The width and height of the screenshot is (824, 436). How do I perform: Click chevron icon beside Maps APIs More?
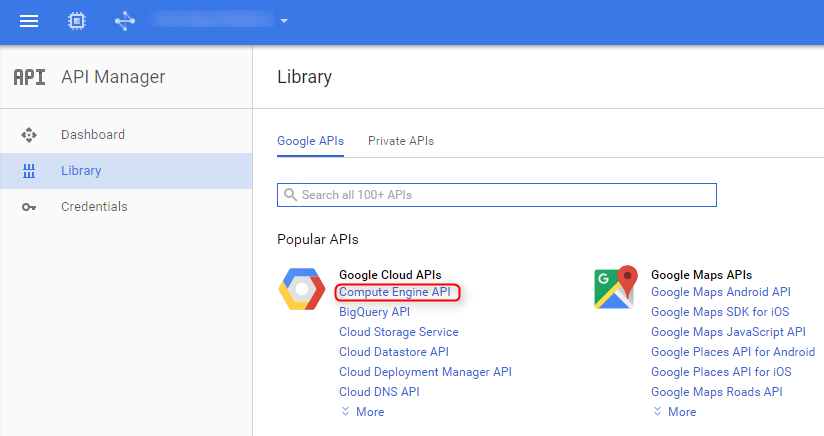click(657, 411)
